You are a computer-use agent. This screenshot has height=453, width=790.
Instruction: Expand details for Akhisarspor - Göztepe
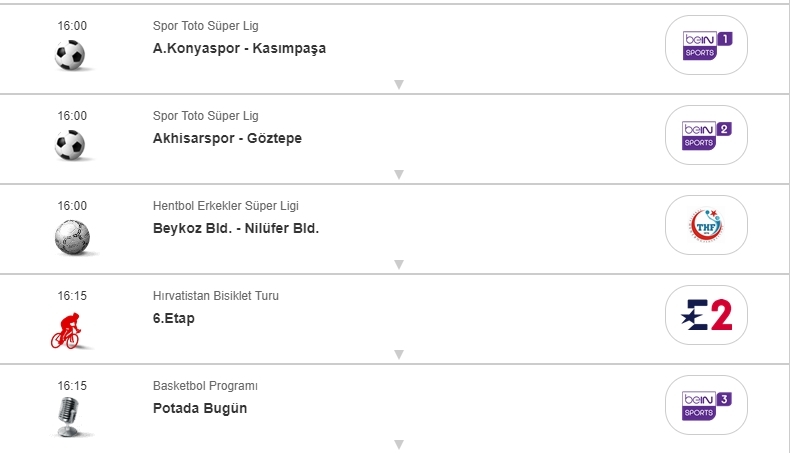coord(399,175)
